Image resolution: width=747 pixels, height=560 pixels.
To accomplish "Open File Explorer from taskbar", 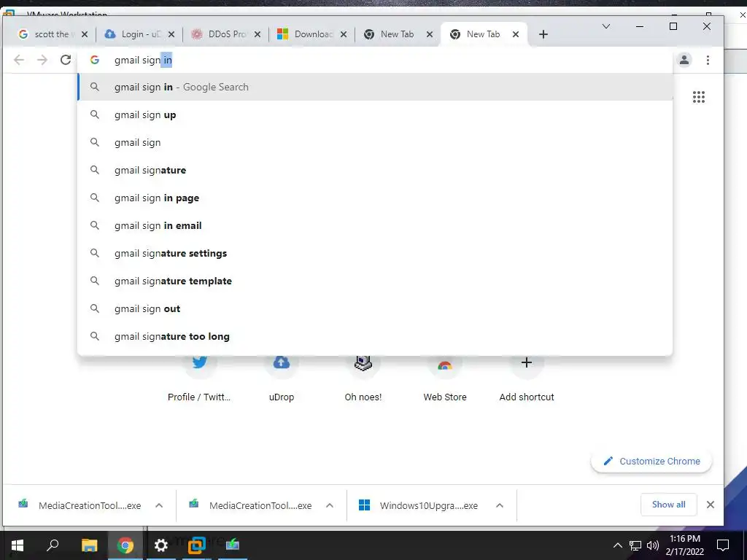I will 89,545.
